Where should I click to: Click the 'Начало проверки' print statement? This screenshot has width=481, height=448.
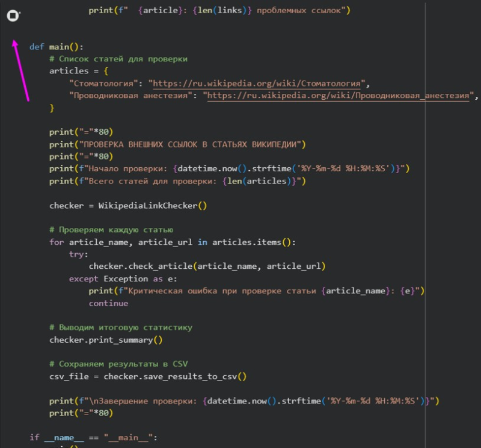click(228, 169)
